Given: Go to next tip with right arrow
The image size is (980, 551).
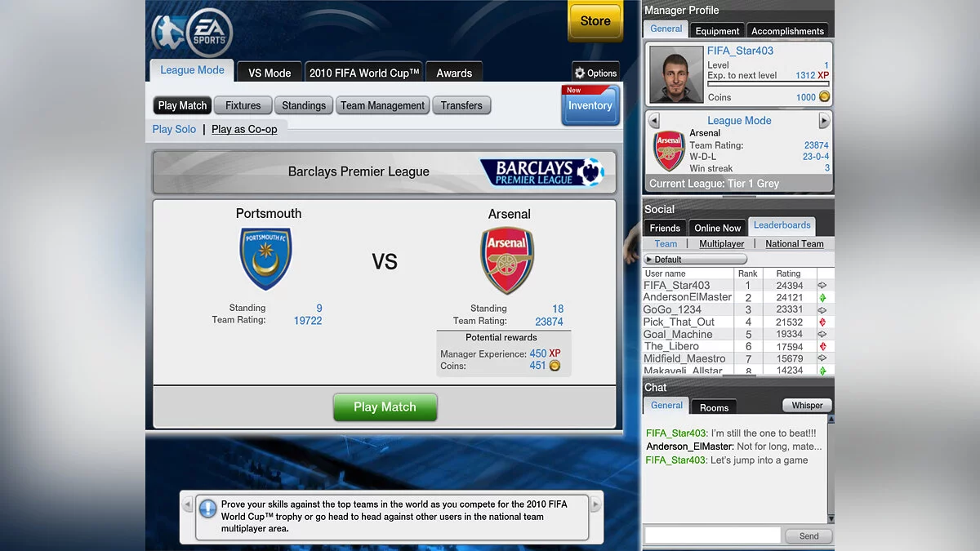Looking at the screenshot, I should pos(595,505).
